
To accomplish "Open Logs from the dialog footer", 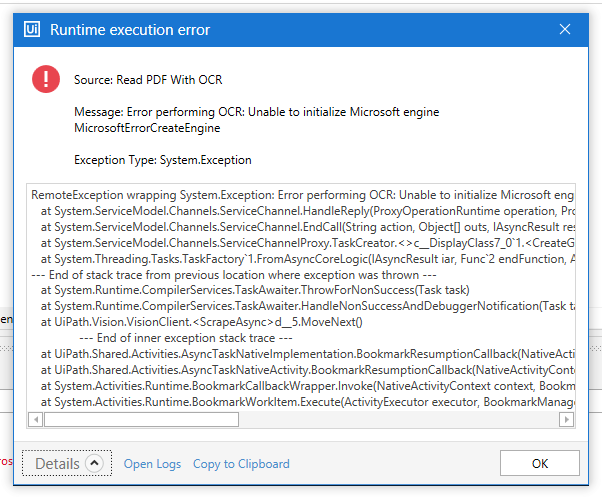I will click(x=152, y=464).
